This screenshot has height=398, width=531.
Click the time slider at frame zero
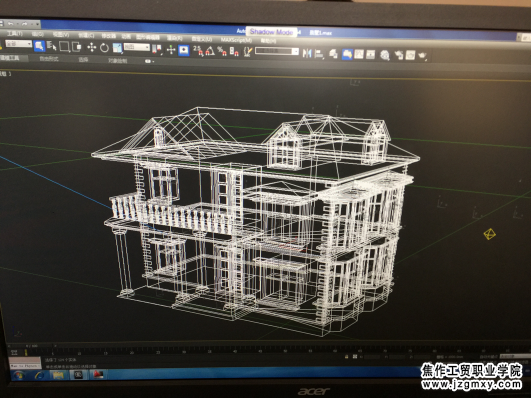click(x=26, y=352)
